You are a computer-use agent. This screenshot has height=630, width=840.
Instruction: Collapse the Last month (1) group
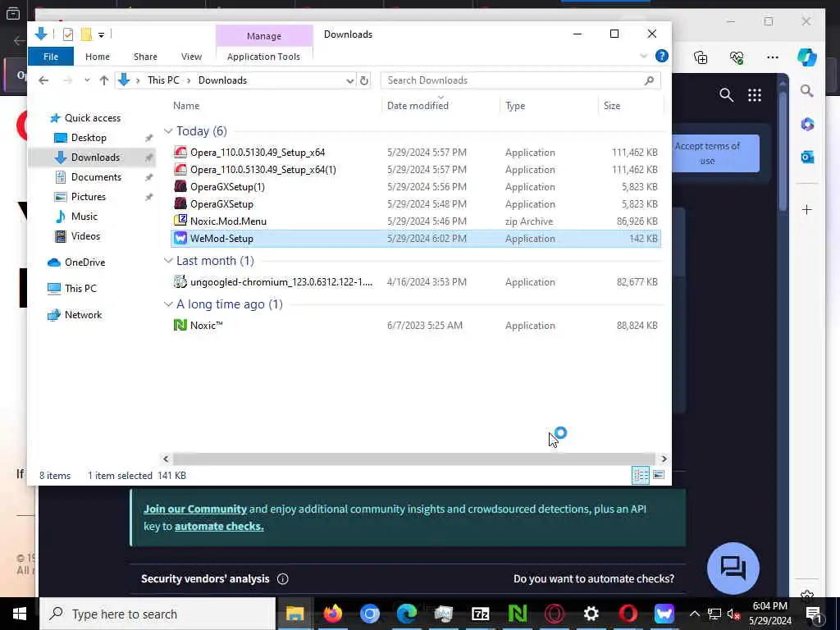[167, 261]
